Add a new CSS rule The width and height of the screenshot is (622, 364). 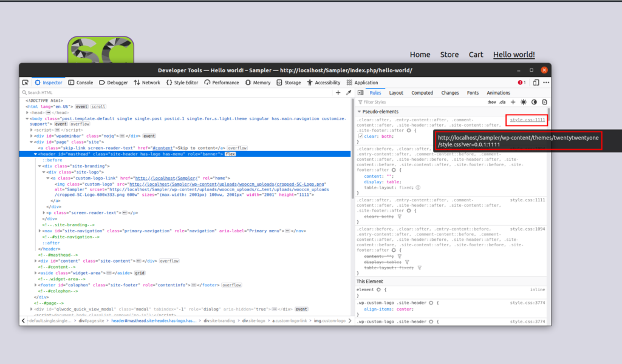[x=513, y=102]
